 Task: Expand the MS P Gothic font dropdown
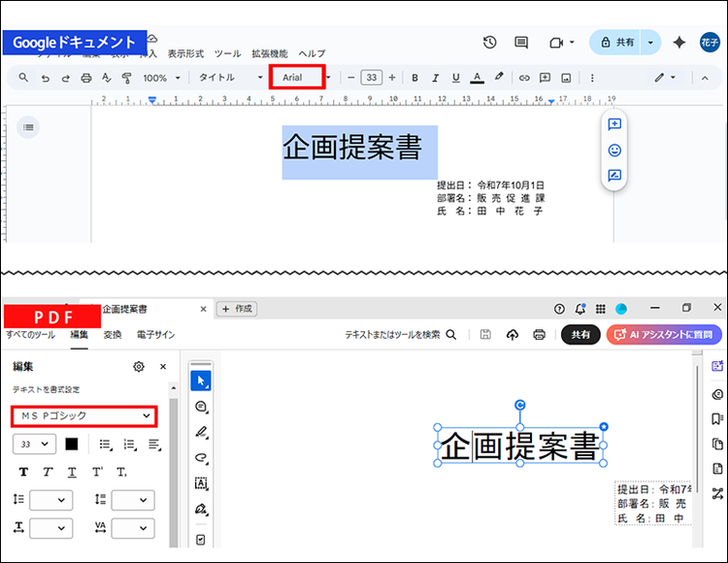[x=83, y=415]
